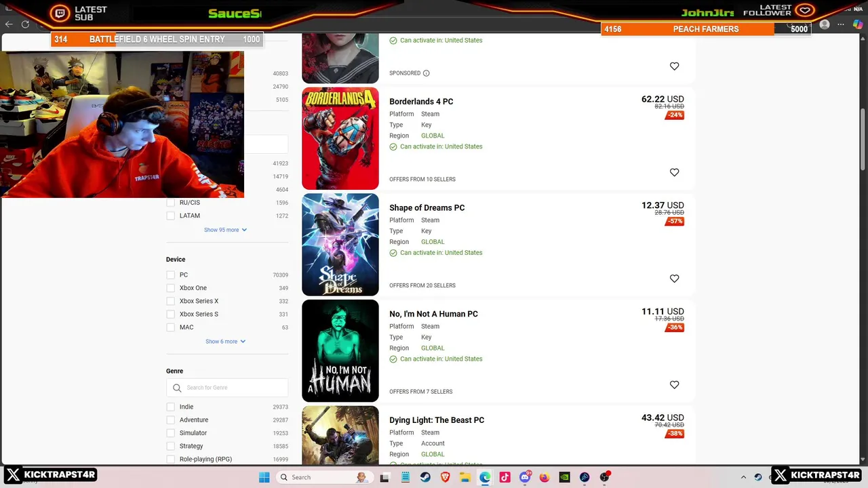Tick the Strategy genre checkbox
This screenshot has width=868, height=488.
(x=170, y=446)
